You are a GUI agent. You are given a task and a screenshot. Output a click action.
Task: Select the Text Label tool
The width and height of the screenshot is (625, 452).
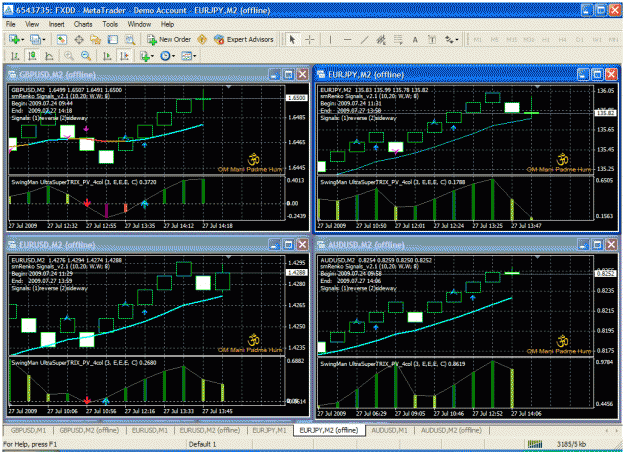point(432,39)
